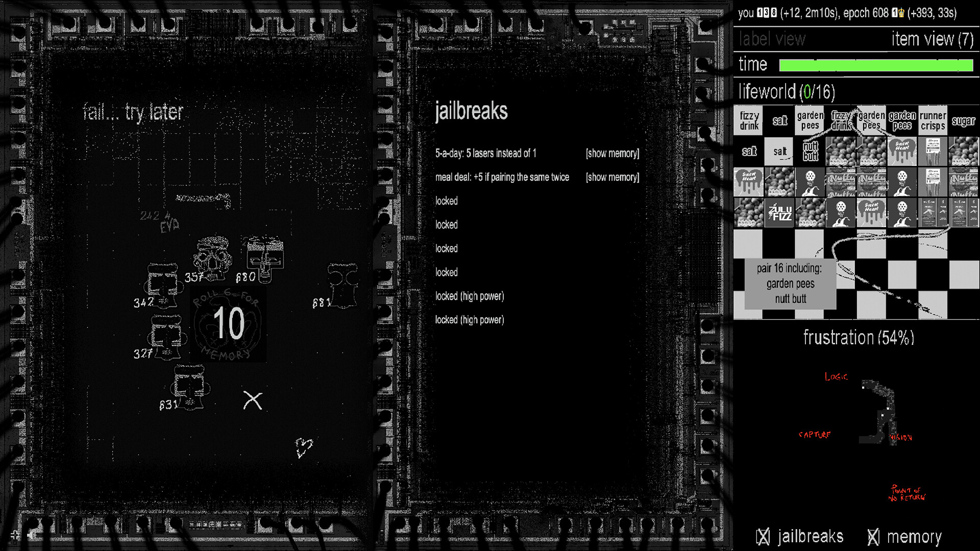Click the green time progress bar
This screenshot has height=551, width=980.
[876, 65]
